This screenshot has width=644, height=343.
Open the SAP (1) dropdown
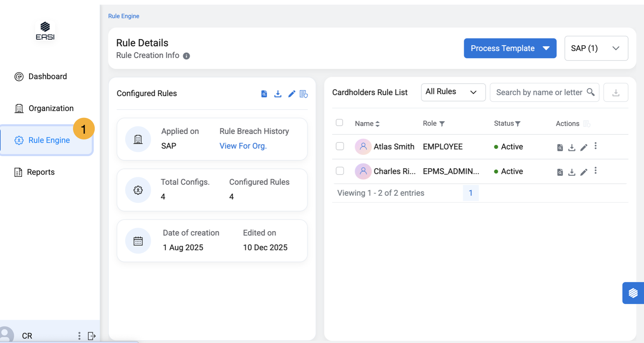point(596,48)
